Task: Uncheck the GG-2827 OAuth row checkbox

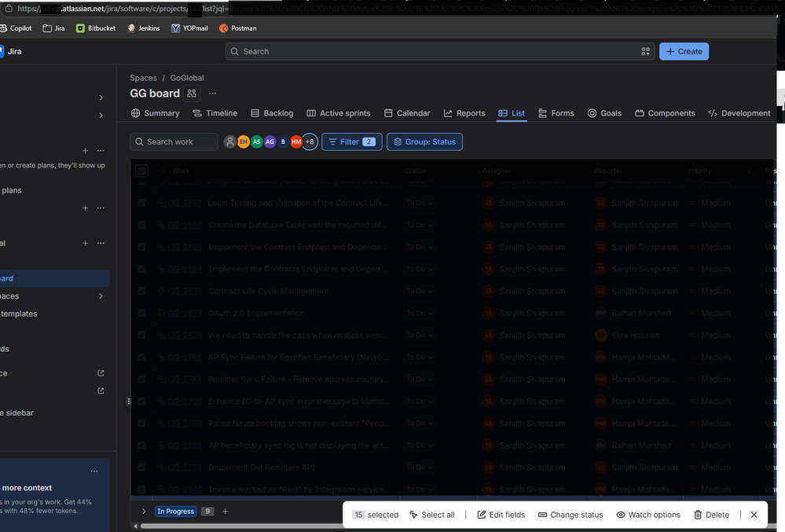Action: tap(141, 313)
